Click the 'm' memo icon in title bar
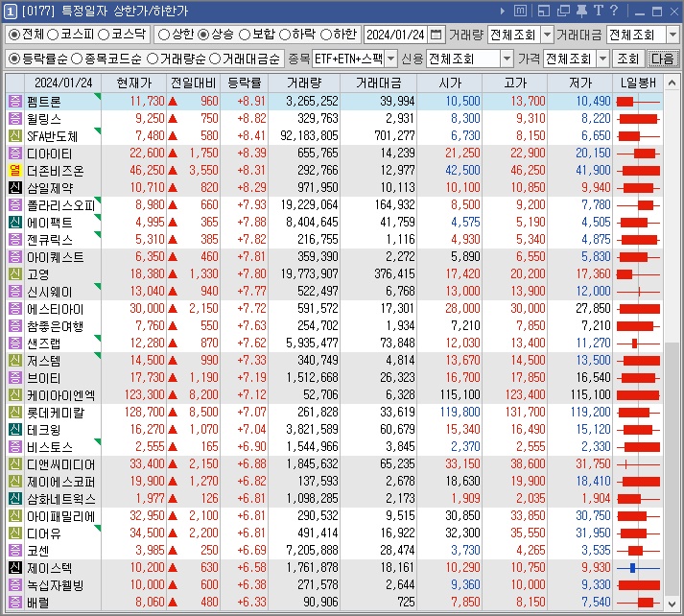The image size is (684, 616). 520,11
